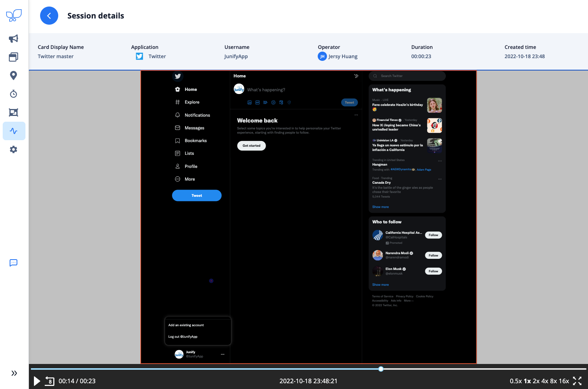The width and height of the screenshot is (588, 389).
Task: Click Show more under Who to follow
Action: (x=381, y=285)
